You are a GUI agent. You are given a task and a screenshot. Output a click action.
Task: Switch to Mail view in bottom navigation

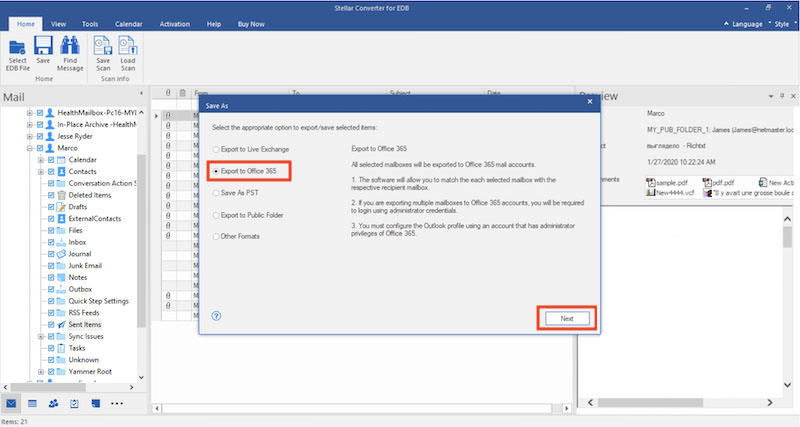tap(11, 404)
